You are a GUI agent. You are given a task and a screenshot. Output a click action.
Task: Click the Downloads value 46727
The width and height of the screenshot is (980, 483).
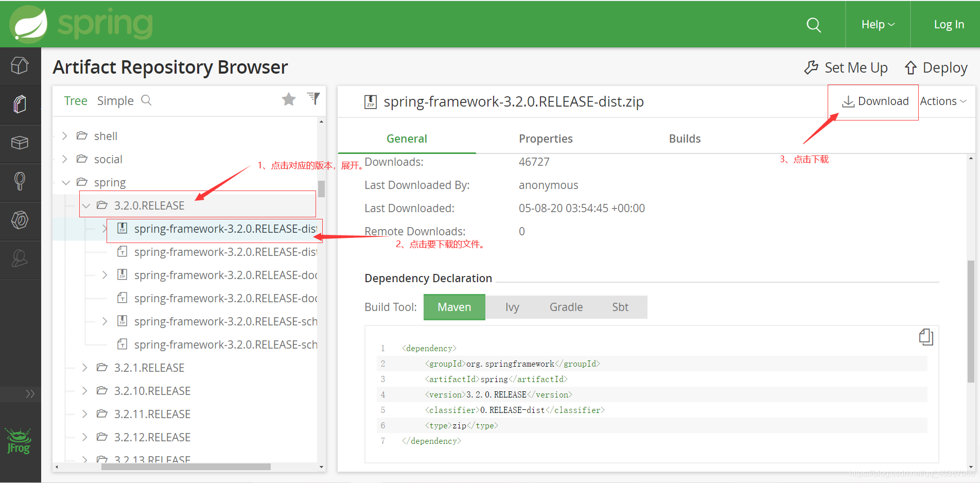point(534,162)
